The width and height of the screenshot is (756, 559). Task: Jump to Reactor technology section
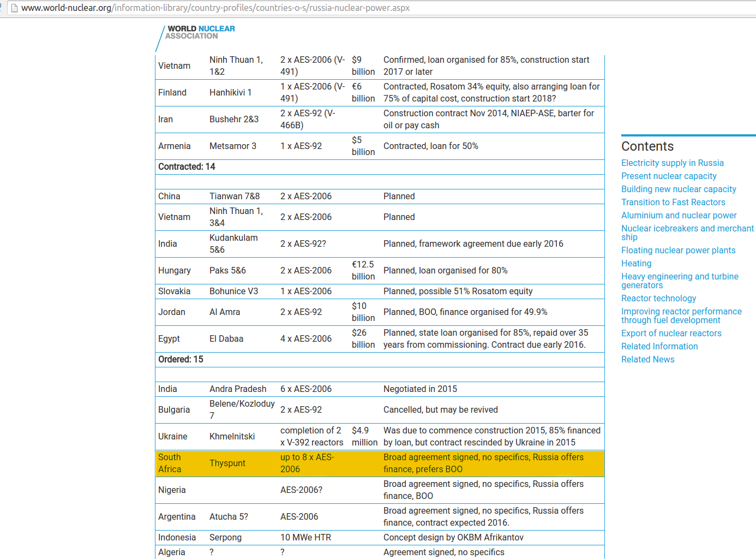[x=658, y=298]
